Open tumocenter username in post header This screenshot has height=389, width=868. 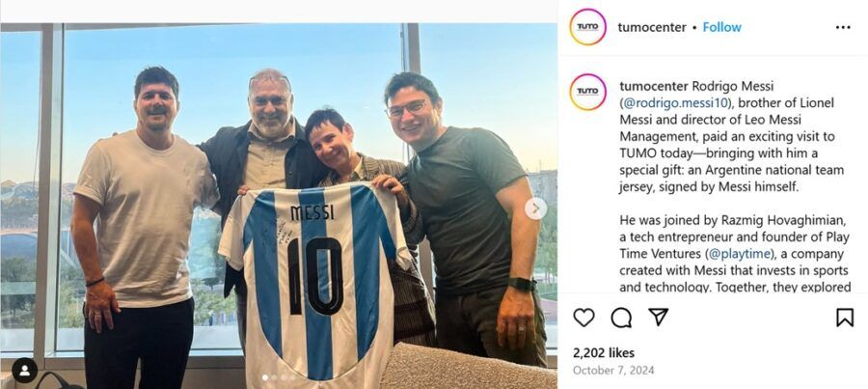[x=651, y=27]
